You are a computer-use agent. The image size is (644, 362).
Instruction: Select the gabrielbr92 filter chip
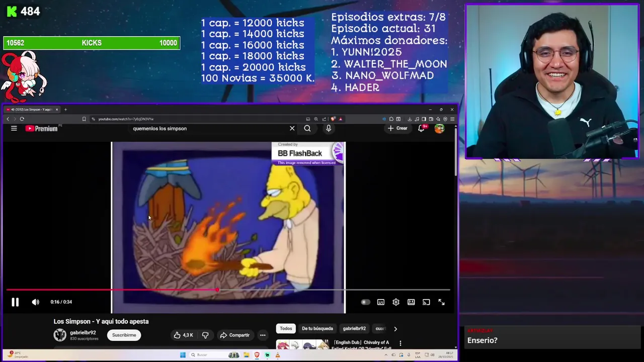click(x=354, y=328)
